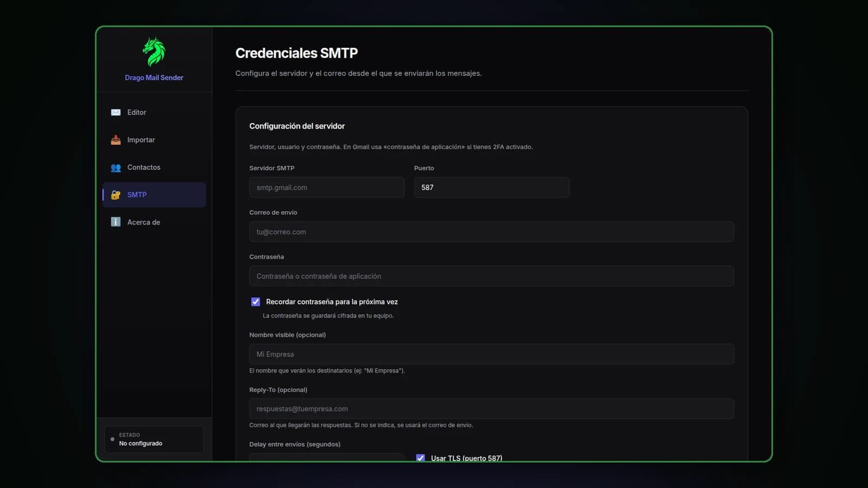Focus the Servidor SMTP input field
Image resolution: width=868 pixels, height=488 pixels.
point(327,188)
